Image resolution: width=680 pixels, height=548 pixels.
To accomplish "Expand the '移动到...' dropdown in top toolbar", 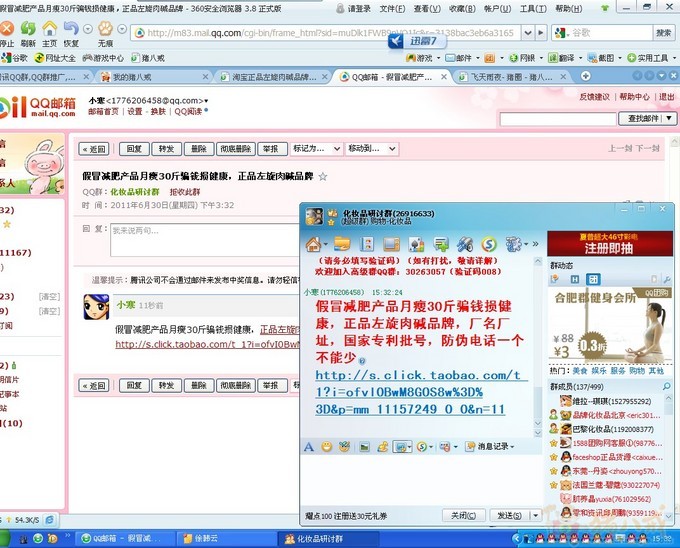I will pyautogui.click(x=370, y=149).
